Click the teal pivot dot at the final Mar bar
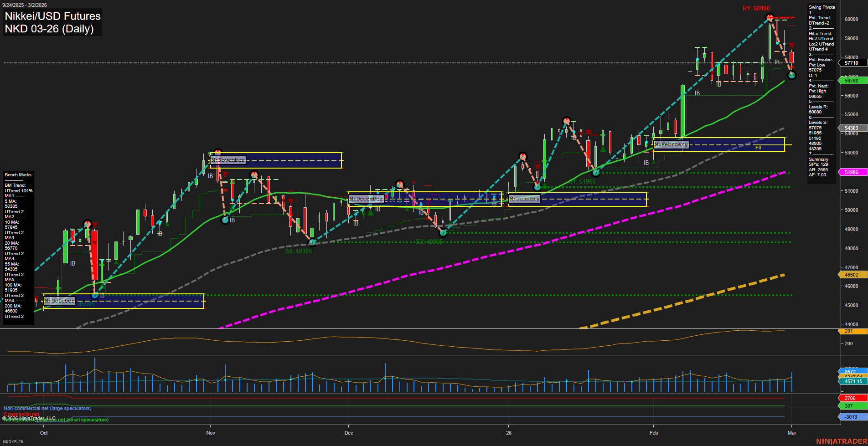 point(792,76)
